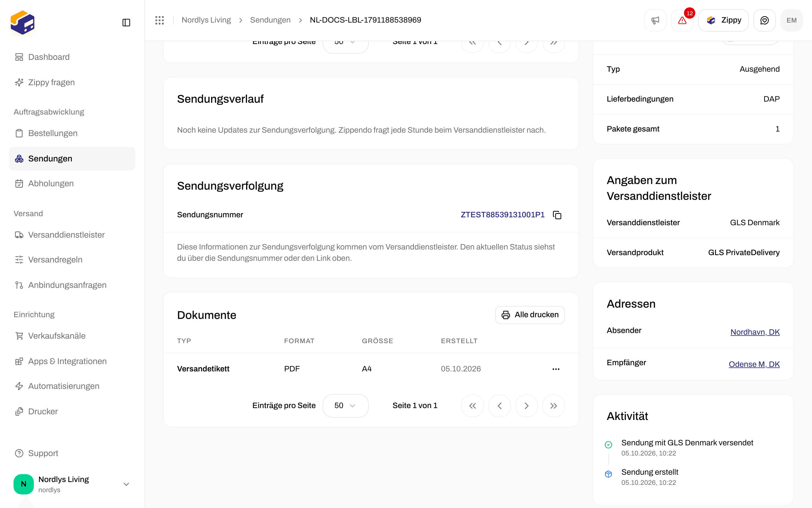Click activity entry Sendung mit GLS Denmark versendet
Image resolution: width=812 pixels, height=508 pixels.
click(687, 443)
